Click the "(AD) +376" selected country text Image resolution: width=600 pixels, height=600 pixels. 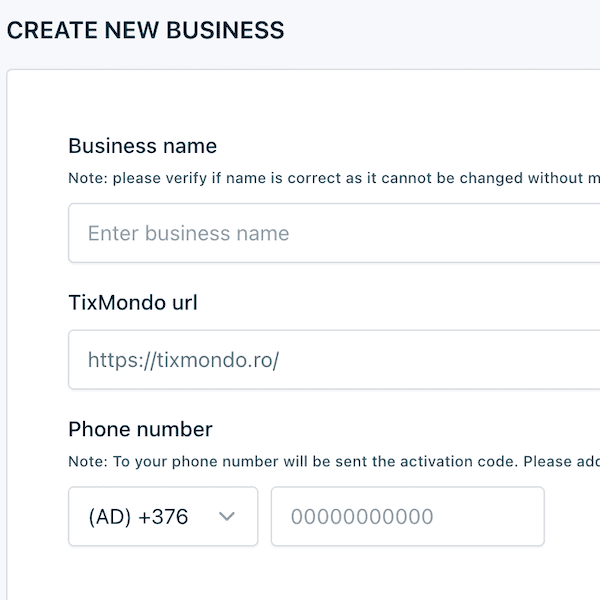pos(138,517)
